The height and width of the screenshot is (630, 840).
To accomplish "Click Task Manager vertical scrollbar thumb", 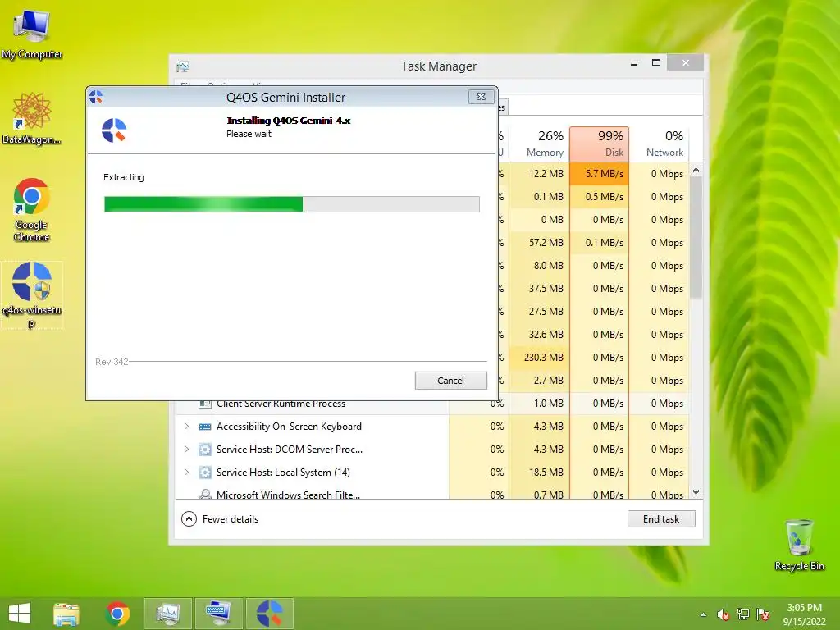I will (696, 238).
